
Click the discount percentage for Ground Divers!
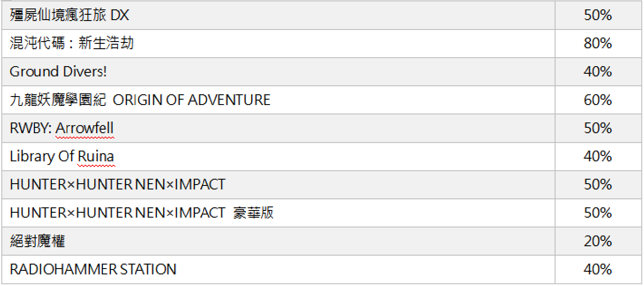(x=598, y=71)
